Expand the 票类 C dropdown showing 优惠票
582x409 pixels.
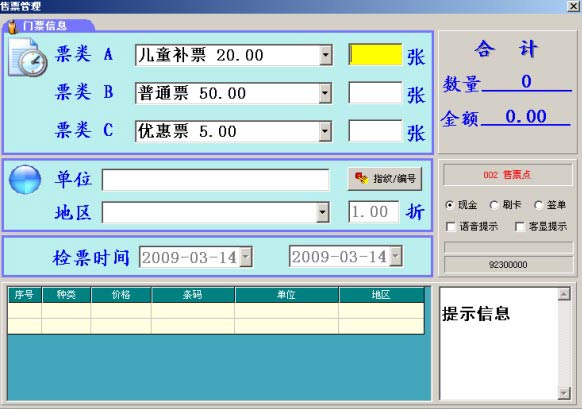(326, 131)
